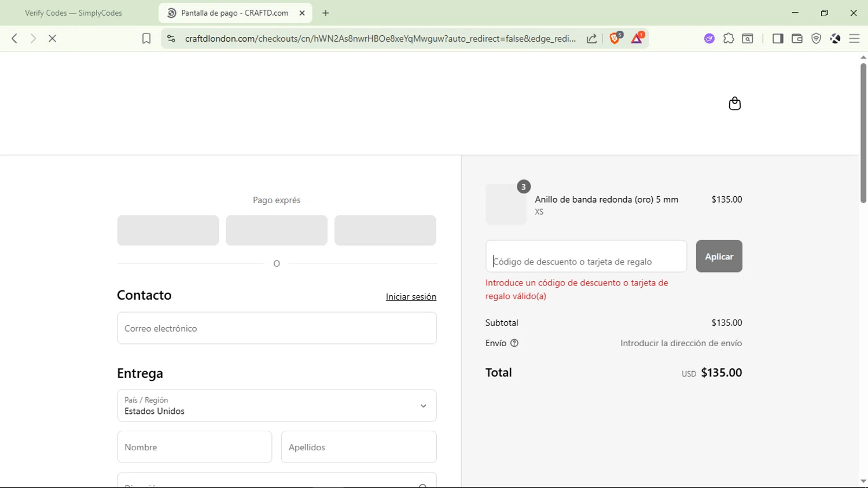This screenshot has width=868, height=488.
Task: Open the Brave VPN shield icon
Action: tap(816, 38)
